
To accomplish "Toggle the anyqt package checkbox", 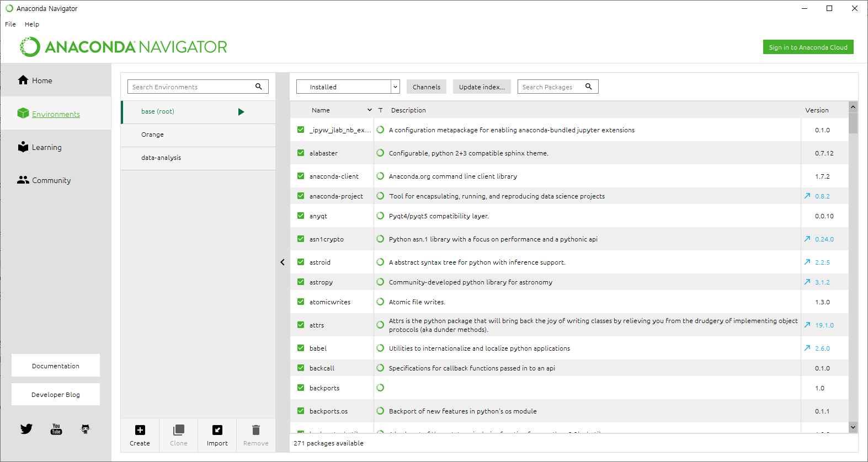I will point(301,216).
